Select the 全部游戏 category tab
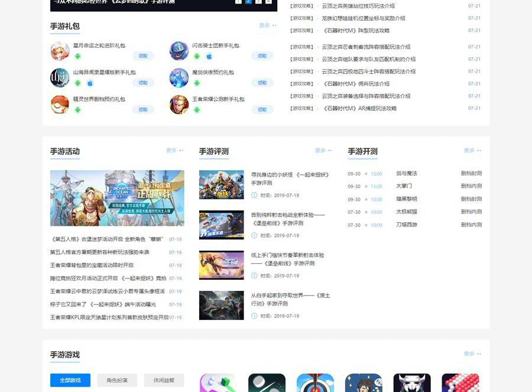The height and width of the screenshot is (392, 532). point(70,380)
